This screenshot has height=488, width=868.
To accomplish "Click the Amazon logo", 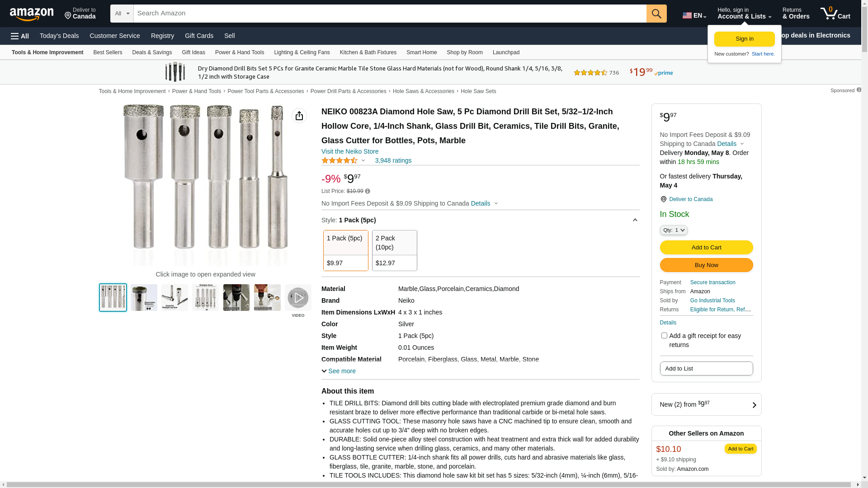I will [x=32, y=14].
